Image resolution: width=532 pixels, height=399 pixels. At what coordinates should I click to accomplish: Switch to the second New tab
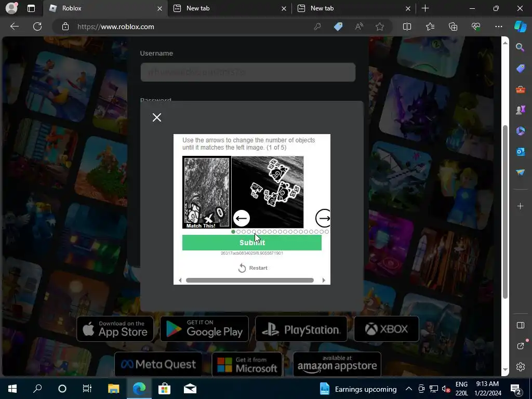tap(230, 8)
